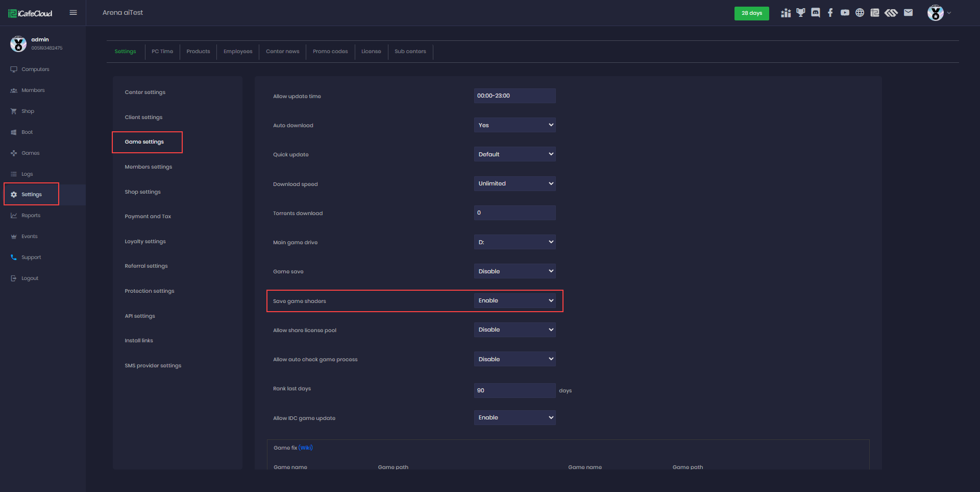Expand the Save game shaders dropdown
The image size is (980, 492).
[514, 301]
